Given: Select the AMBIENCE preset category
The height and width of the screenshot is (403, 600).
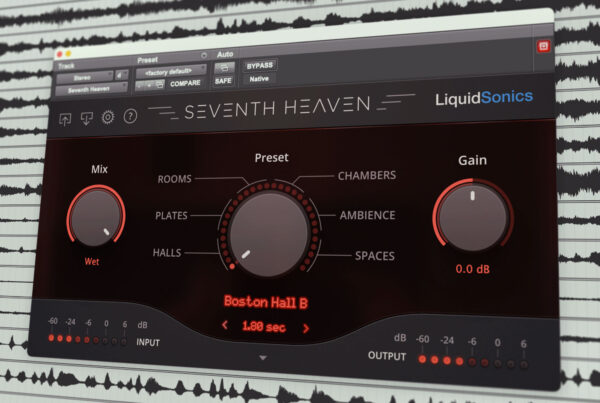Looking at the screenshot, I should [x=367, y=215].
